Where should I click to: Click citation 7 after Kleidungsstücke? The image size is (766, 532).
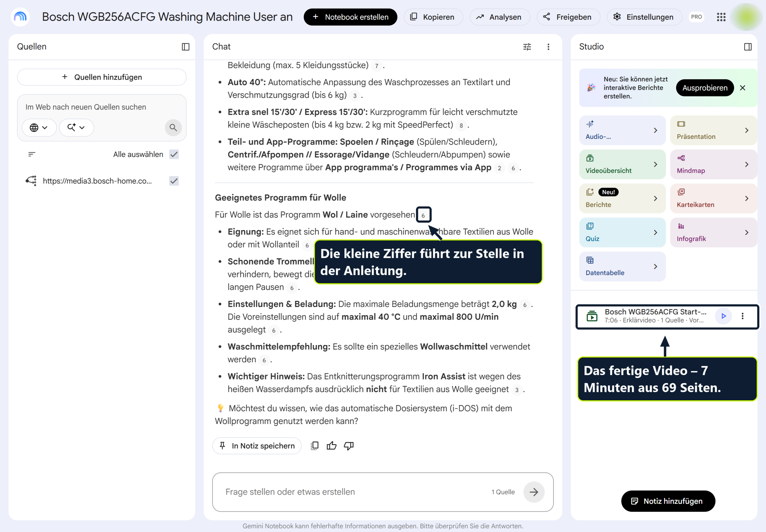[x=377, y=66]
